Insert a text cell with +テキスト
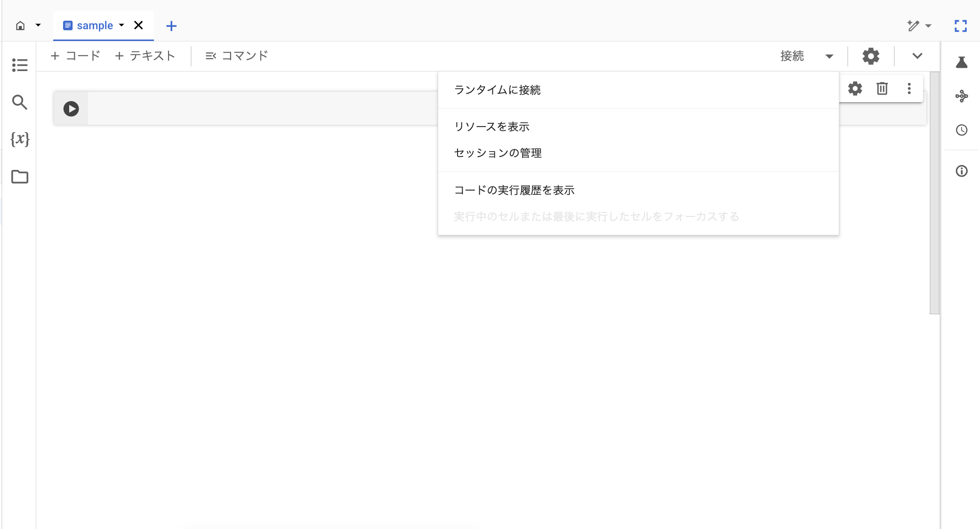This screenshot has height=529, width=980. coord(145,56)
